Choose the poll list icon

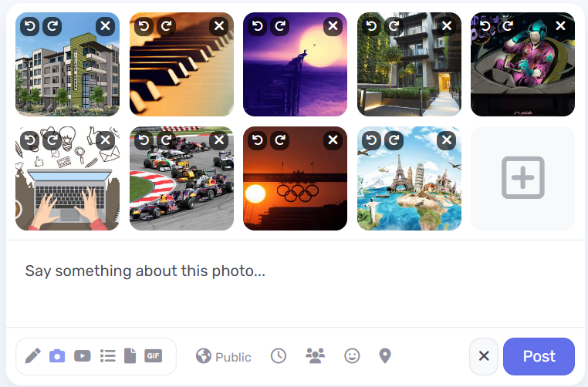pyautogui.click(x=107, y=356)
